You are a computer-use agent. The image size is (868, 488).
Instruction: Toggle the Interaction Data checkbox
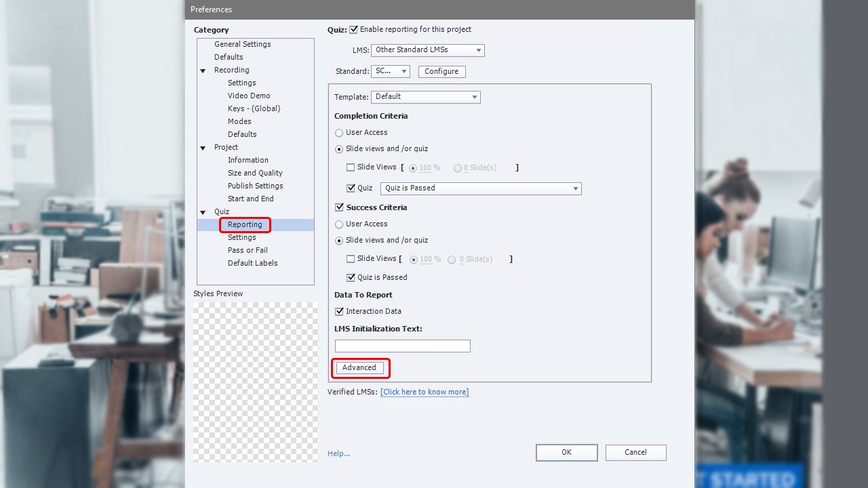[340, 312]
